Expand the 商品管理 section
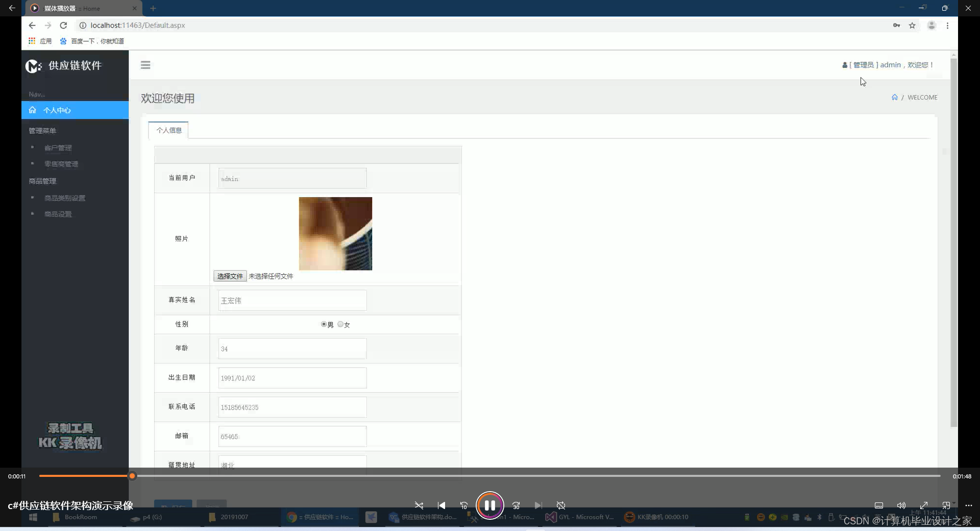 click(42, 181)
